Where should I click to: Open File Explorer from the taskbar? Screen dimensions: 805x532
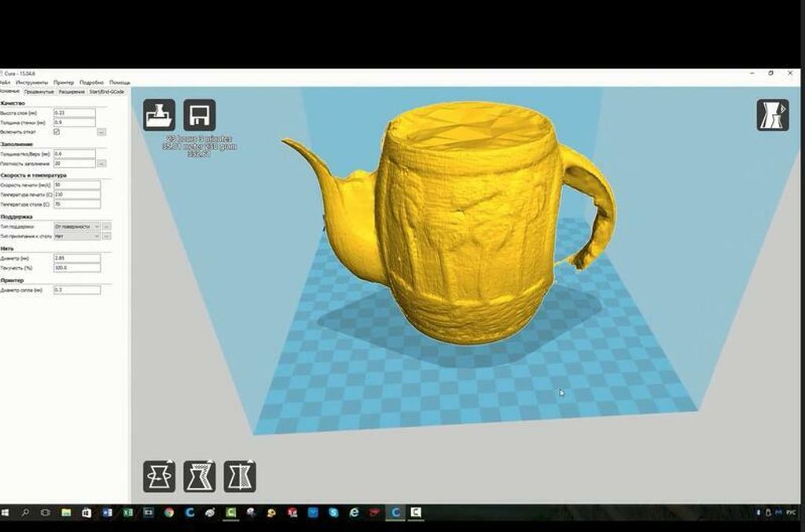[x=66, y=512]
